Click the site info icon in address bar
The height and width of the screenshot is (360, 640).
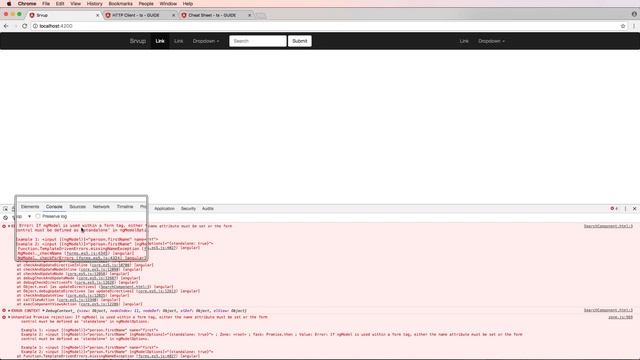click(x=35, y=26)
